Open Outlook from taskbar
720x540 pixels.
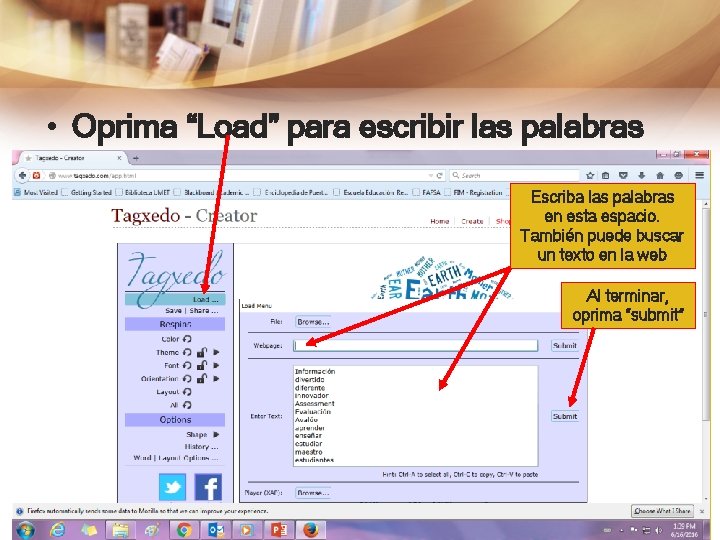coord(216,530)
